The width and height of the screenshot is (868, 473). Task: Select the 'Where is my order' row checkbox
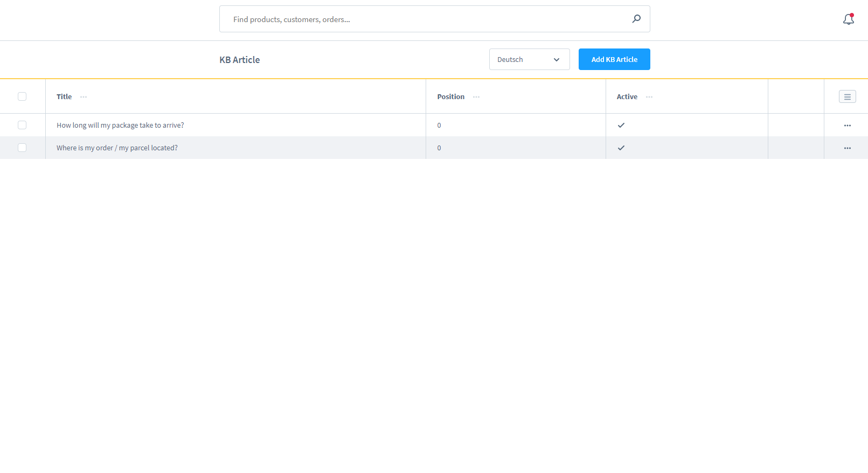point(22,148)
